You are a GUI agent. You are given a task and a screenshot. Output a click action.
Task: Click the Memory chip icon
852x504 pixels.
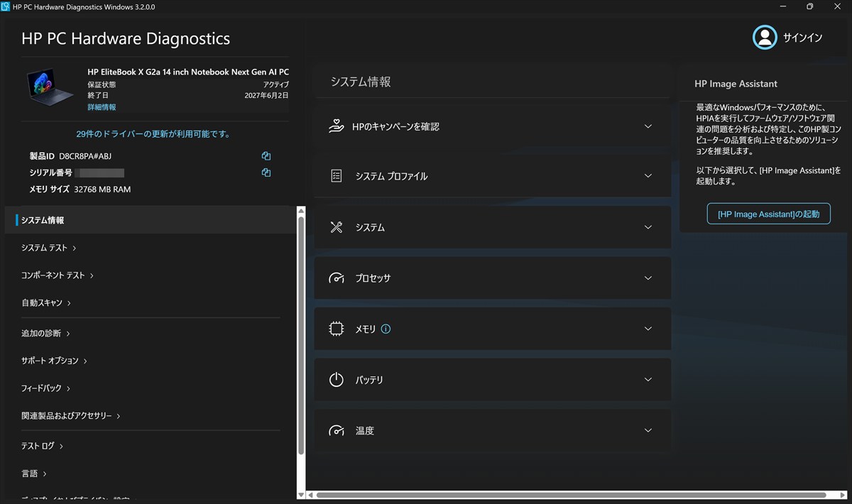(337, 329)
